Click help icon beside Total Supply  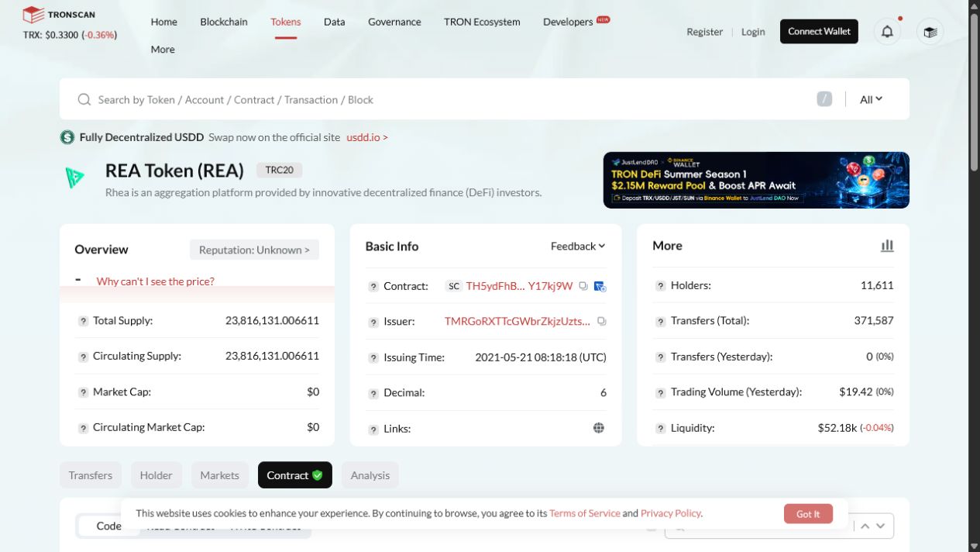[x=83, y=321]
